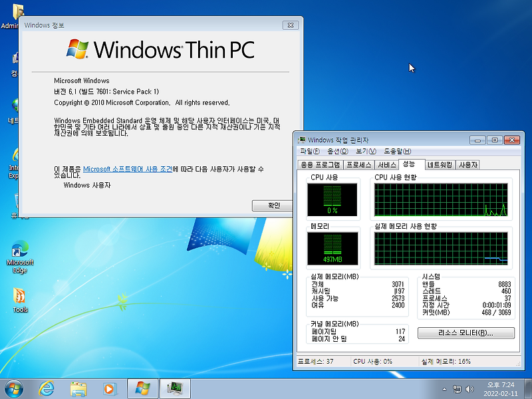Click the 핸들 value 8883
Screen dimensions: 532x399
505,284
